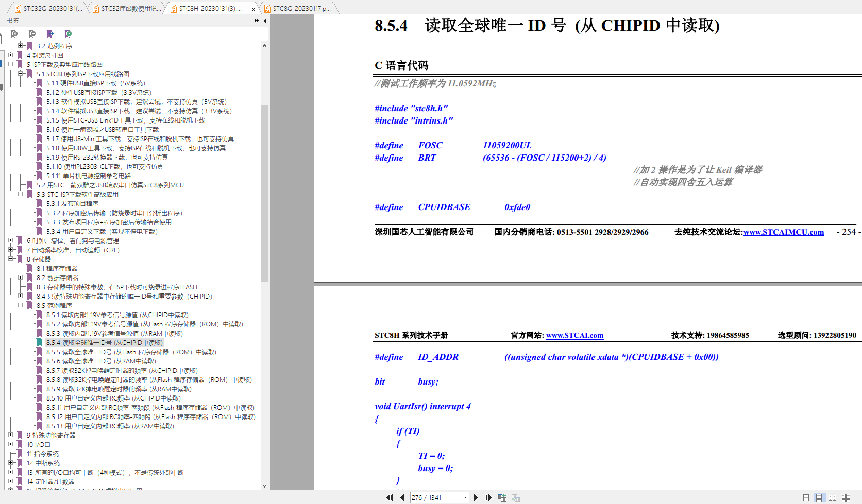The image size is (862, 504).
Task: Go to the previous page
Action: pyautogui.click(x=402, y=497)
